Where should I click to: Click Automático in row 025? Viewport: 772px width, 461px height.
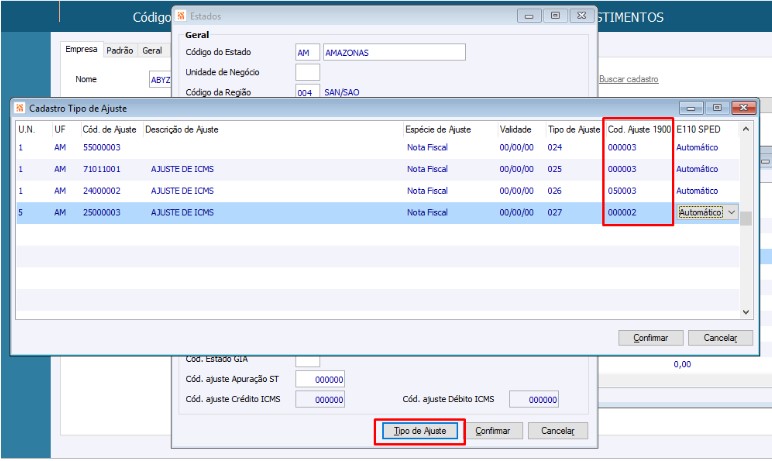(x=697, y=169)
